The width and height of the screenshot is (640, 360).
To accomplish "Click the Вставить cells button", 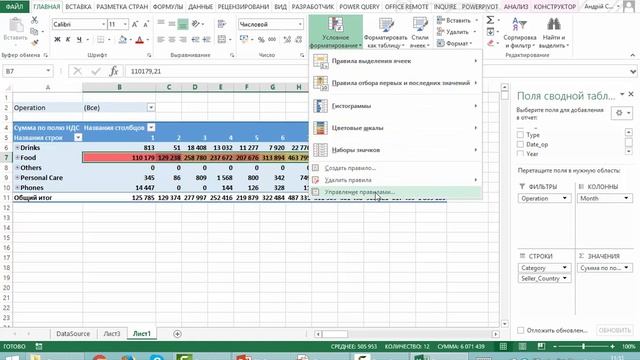I will click(457, 20).
